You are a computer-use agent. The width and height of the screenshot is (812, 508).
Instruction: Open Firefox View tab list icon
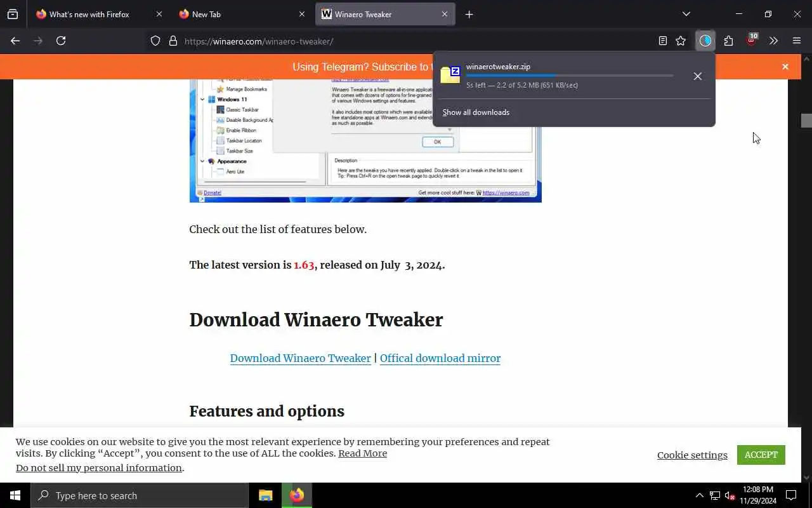click(13, 14)
